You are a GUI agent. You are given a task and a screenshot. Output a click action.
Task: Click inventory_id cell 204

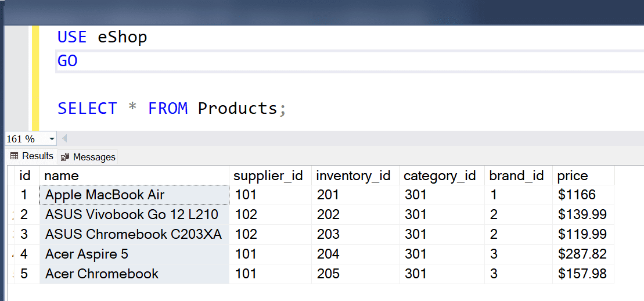click(355, 254)
